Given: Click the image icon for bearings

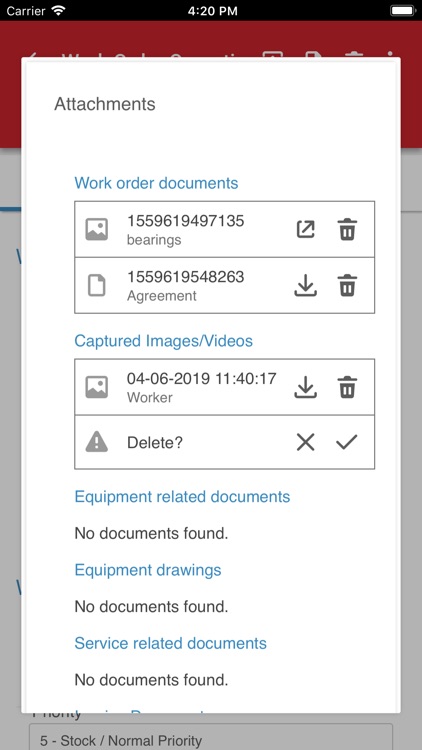Looking at the screenshot, I should coord(97,230).
